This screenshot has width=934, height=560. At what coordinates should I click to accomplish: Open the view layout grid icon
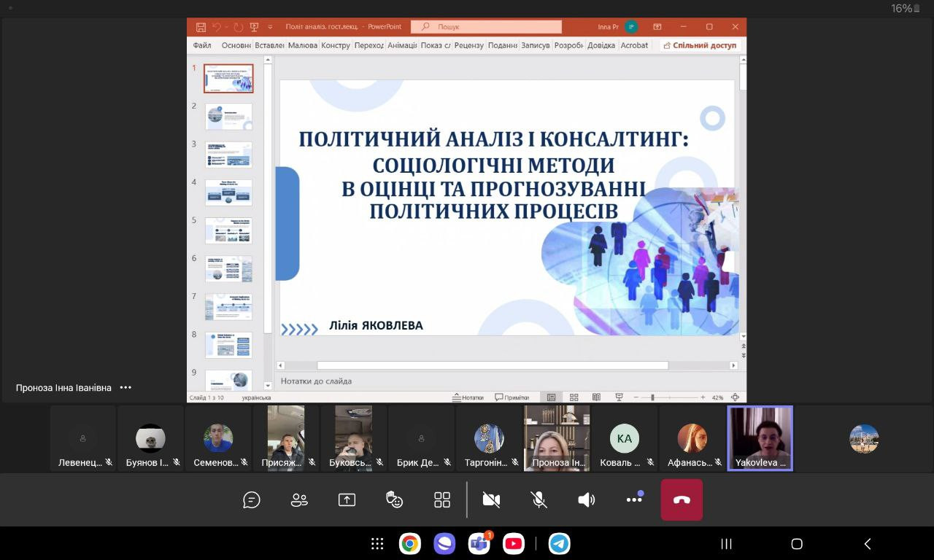coord(442,499)
